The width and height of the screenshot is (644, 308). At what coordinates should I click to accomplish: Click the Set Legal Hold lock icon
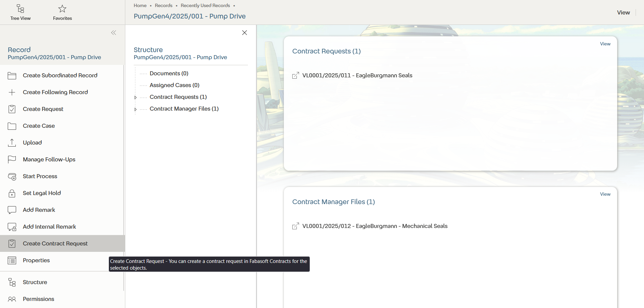click(12, 193)
